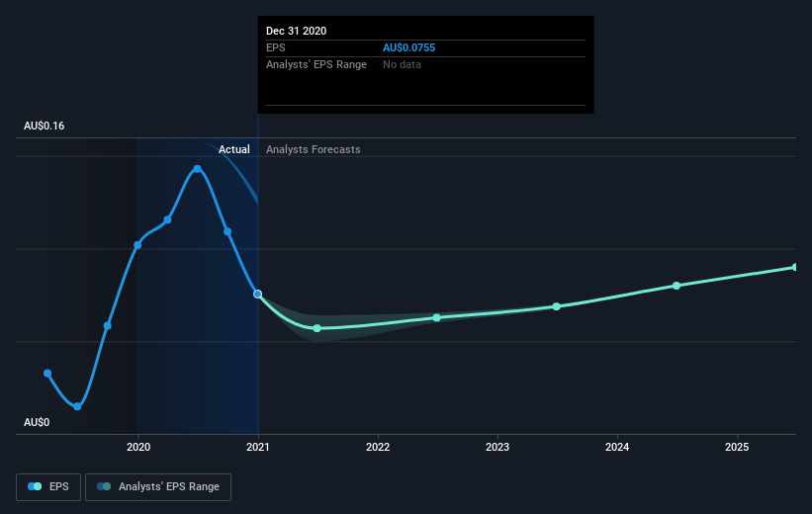Select the forecast data point for mid-2021
This screenshot has height=514, width=812.
pyautogui.click(x=316, y=328)
